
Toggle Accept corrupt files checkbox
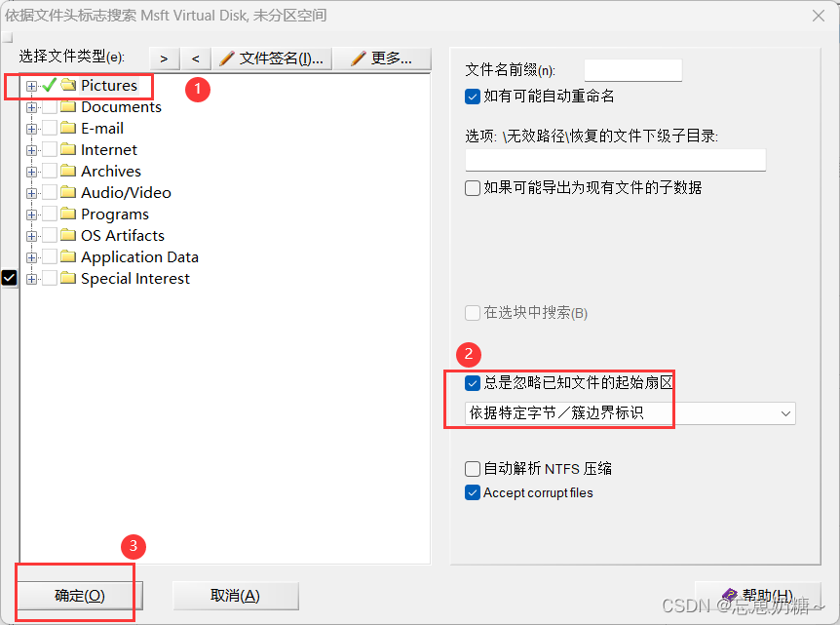pyautogui.click(x=472, y=492)
